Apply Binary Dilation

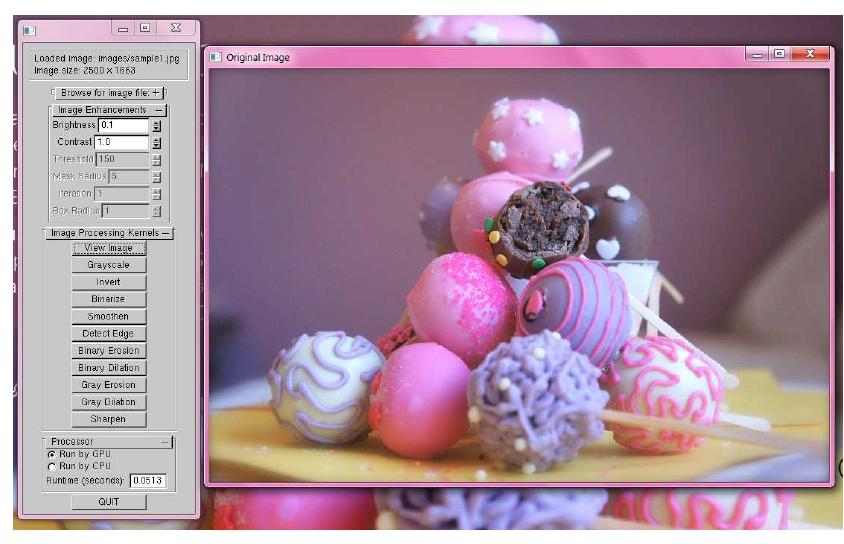click(109, 368)
